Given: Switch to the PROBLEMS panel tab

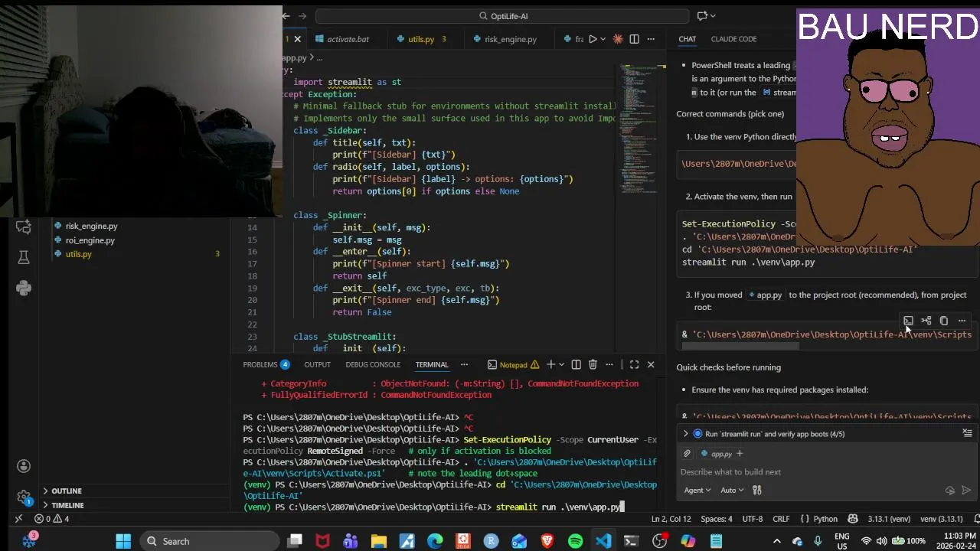Looking at the screenshot, I should pyautogui.click(x=266, y=365).
